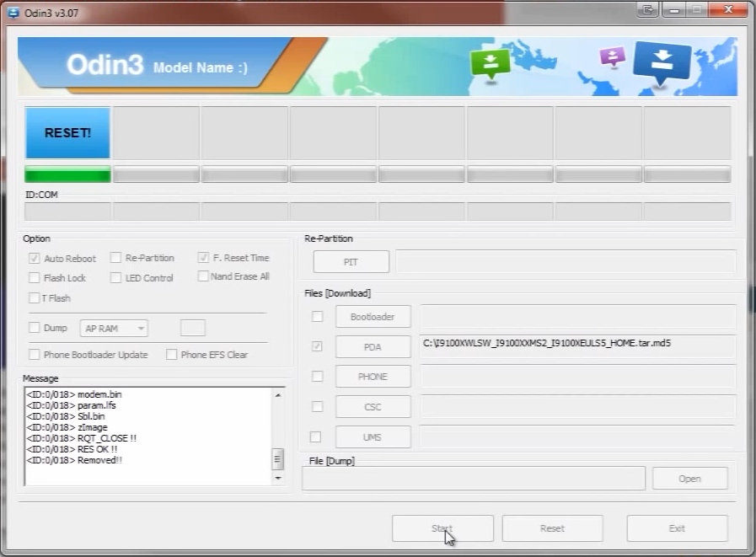Click the 'Sbl.bin' log line

[x=66, y=416]
